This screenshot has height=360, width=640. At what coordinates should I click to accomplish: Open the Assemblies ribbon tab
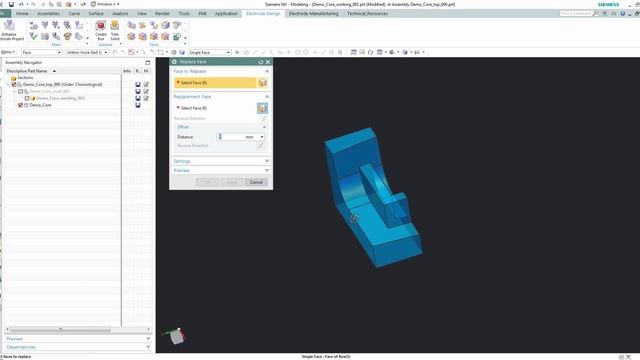[48, 13]
